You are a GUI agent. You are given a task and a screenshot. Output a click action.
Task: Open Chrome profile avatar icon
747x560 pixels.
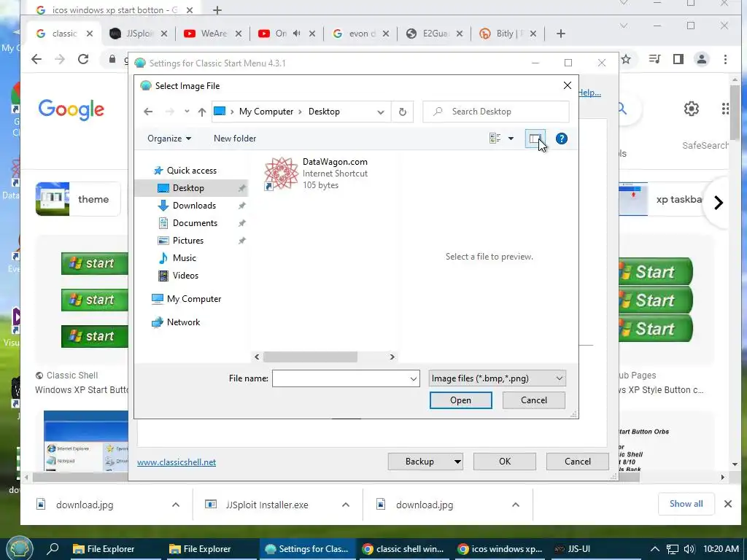coord(702,59)
